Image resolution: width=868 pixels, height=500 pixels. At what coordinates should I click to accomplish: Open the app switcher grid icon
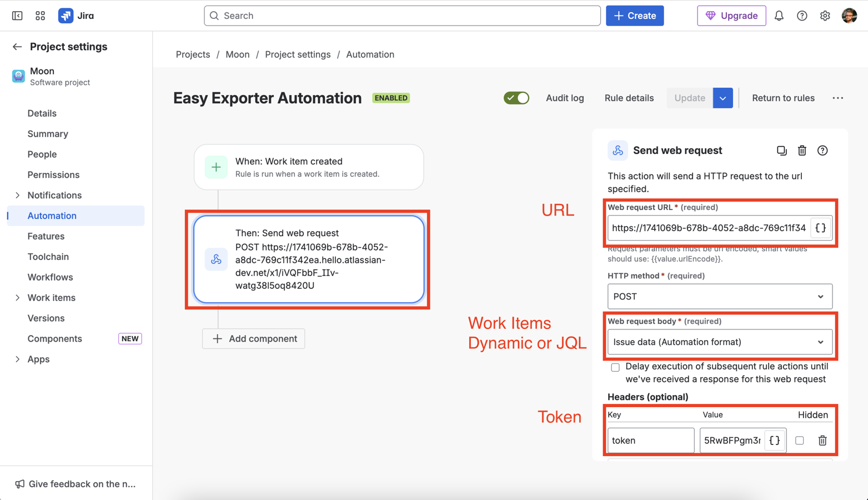[40, 16]
